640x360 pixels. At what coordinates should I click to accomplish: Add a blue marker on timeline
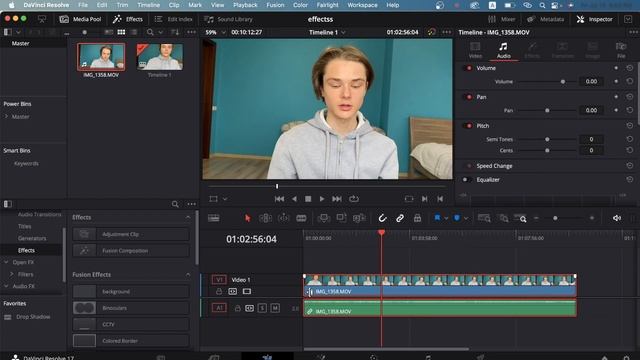(x=457, y=218)
